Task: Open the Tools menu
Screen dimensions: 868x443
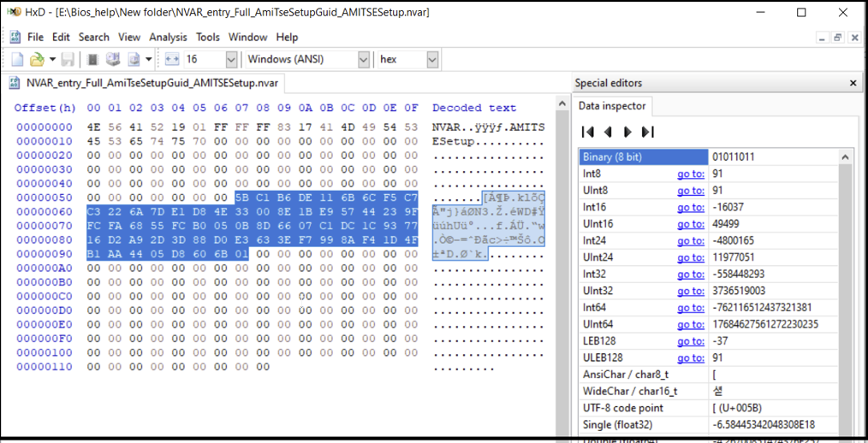Action: click(208, 37)
